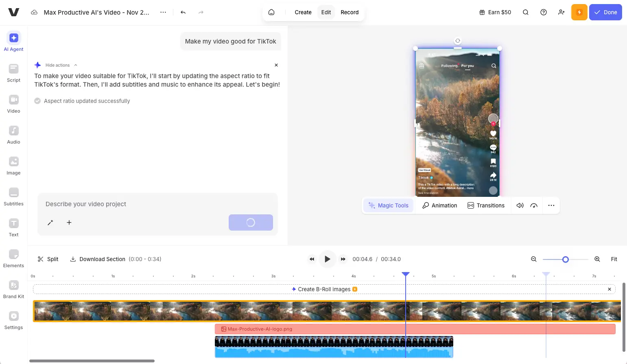Toggle the Magic Tools panel

click(x=388, y=205)
